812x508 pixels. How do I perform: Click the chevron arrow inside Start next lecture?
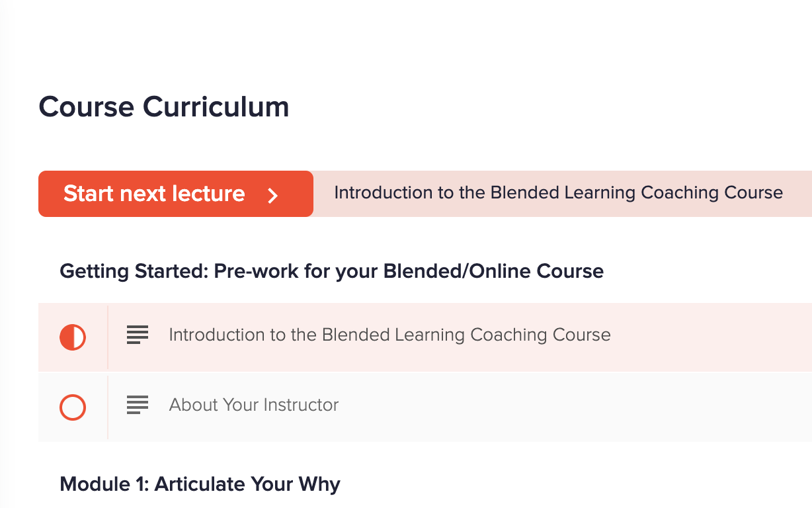[x=272, y=194]
